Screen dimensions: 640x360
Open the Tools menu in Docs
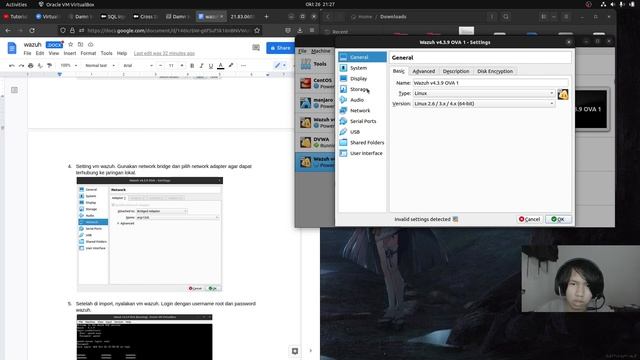106,53
